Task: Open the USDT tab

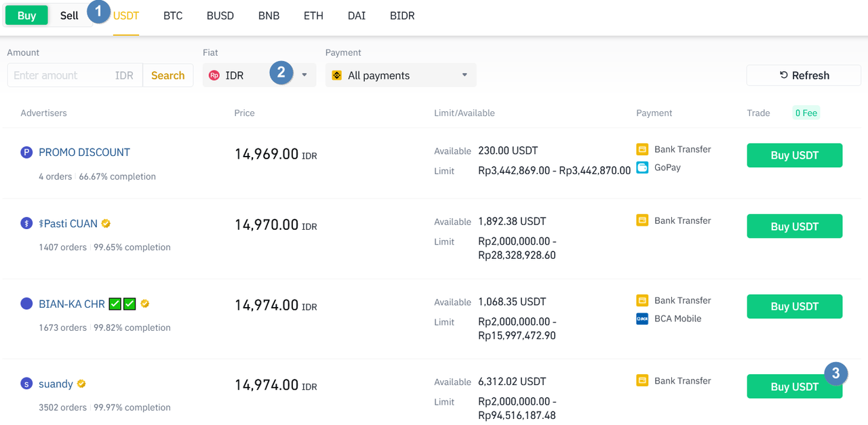Action: coord(126,16)
